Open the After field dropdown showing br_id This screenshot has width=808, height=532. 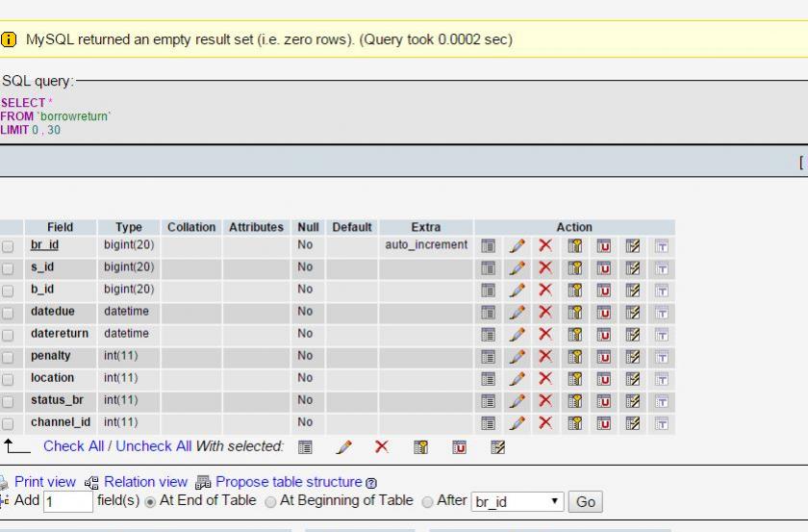click(x=518, y=501)
